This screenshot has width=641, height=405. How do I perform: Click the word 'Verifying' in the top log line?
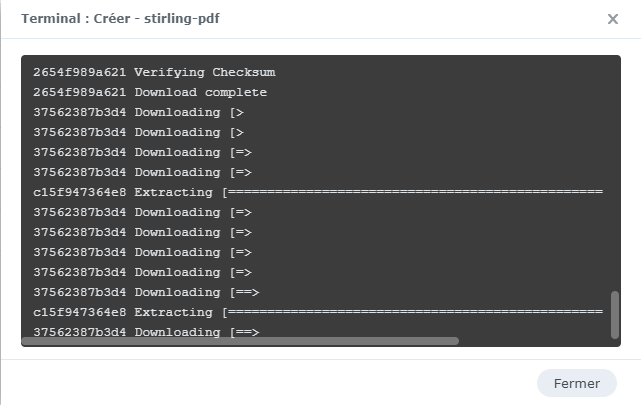point(167,72)
